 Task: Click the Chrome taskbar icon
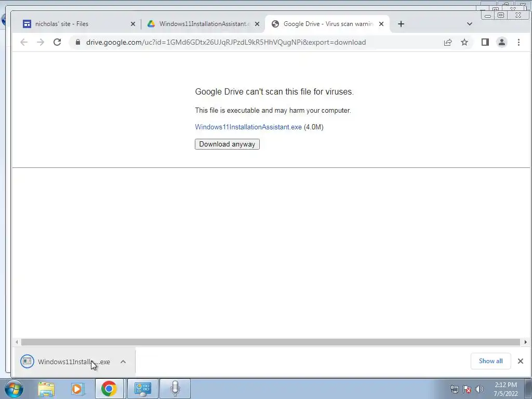109,389
